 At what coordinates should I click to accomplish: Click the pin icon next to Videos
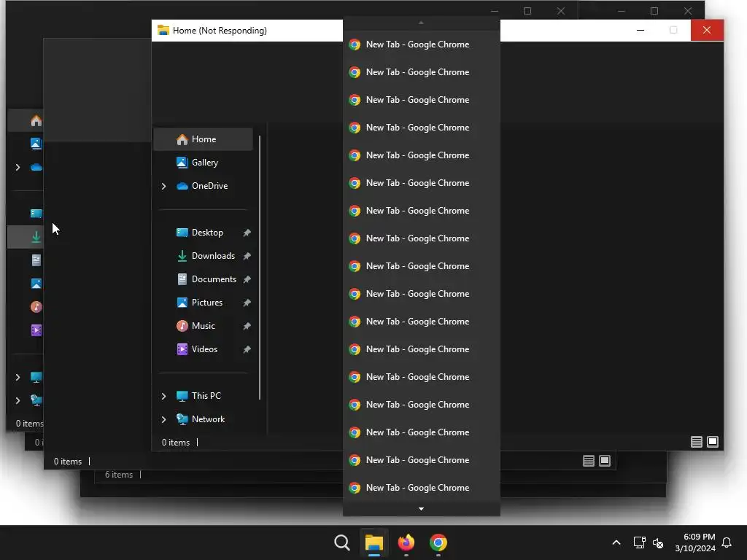(x=247, y=349)
